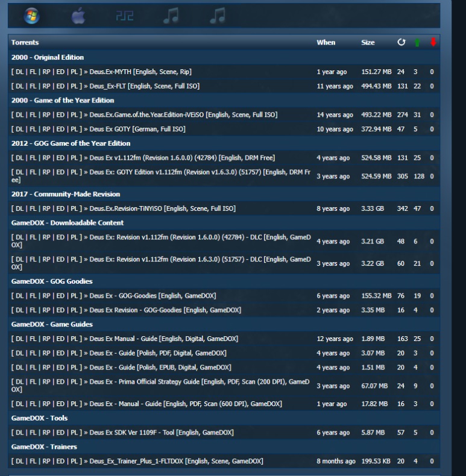This screenshot has width=466, height=476.
Task: Click the green seeders arrow icon
Action: 417,43
